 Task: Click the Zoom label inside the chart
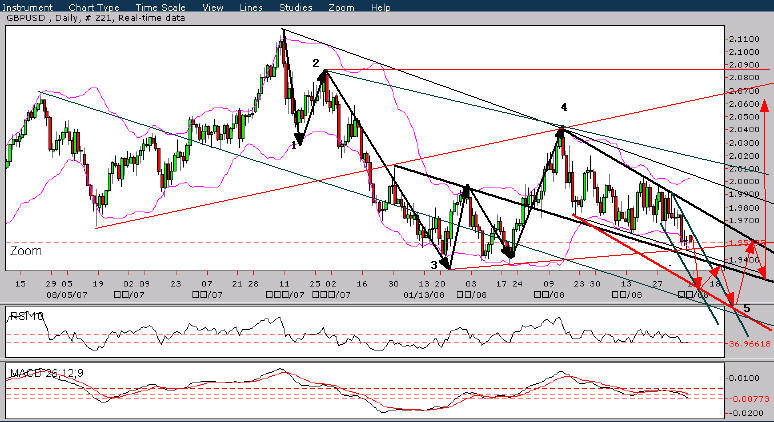(x=26, y=251)
